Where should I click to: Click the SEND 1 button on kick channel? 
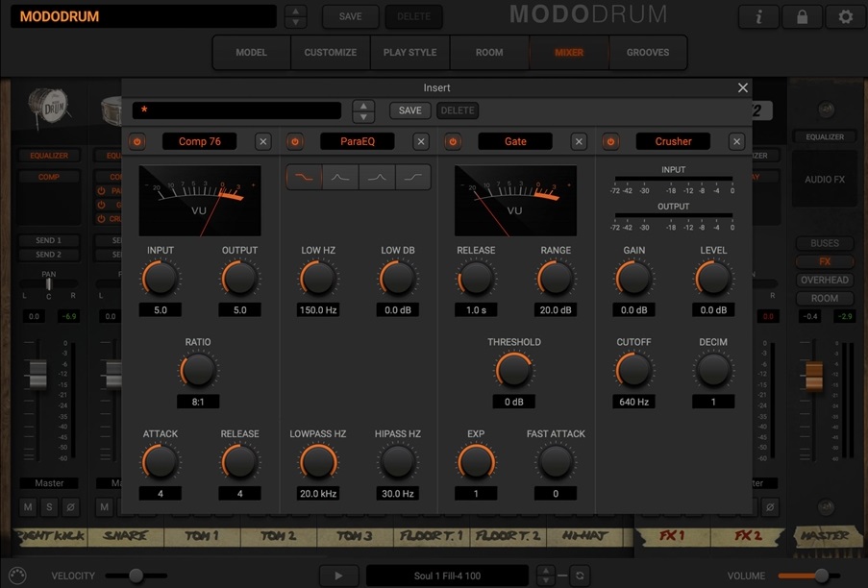pyautogui.click(x=49, y=240)
